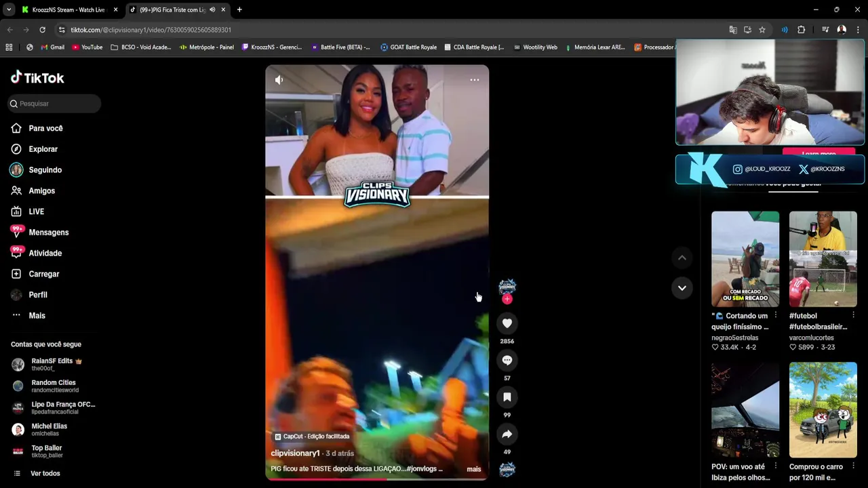Open Cortando um queijo finíssimo video thumbnail

(x=745, y=259)
